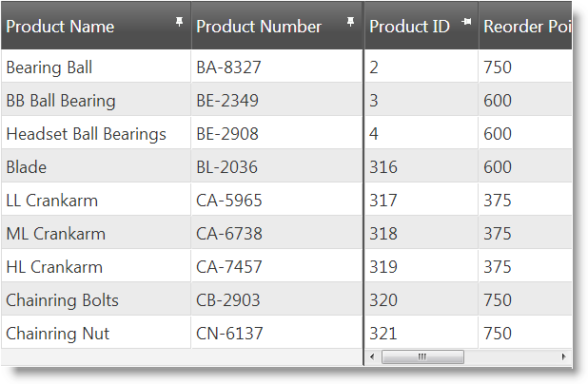
Task: Click the fixed column splitter bar
Action: (363, 190)
